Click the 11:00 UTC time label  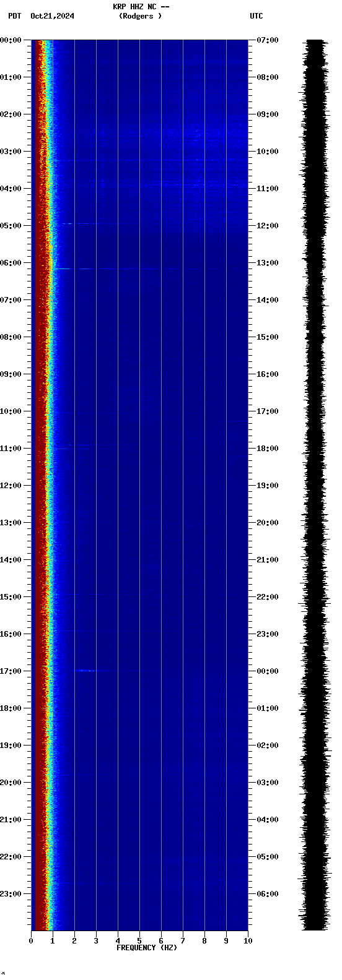pyautogui.click(x=268, y=189)
